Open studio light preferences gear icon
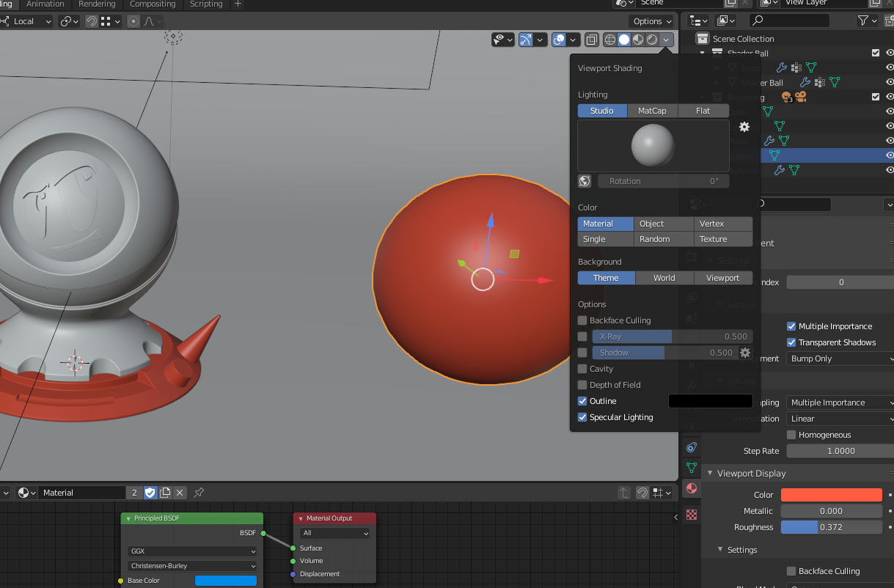 point(744,127)
